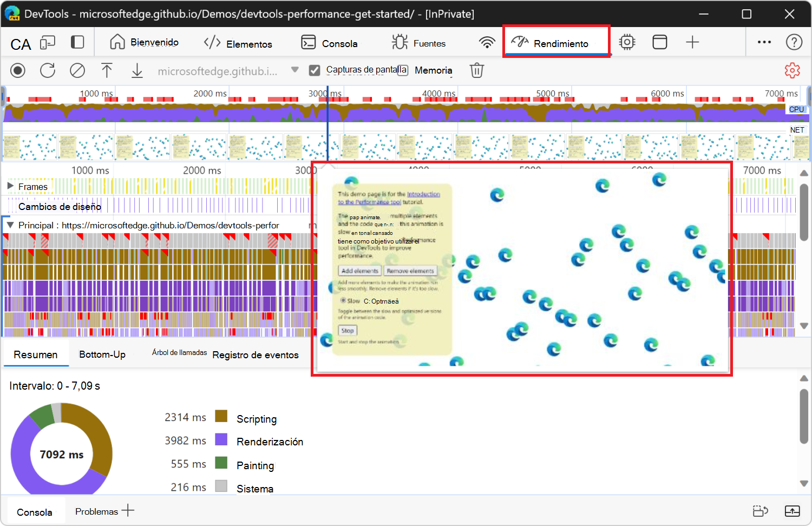Open the Registro de eventos tab
This screenshot has height=526, width=812.
click(x=256, y=355)
